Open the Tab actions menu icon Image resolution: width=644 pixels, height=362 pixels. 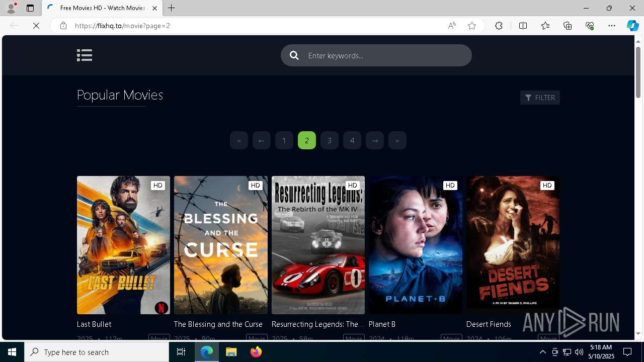30,8
